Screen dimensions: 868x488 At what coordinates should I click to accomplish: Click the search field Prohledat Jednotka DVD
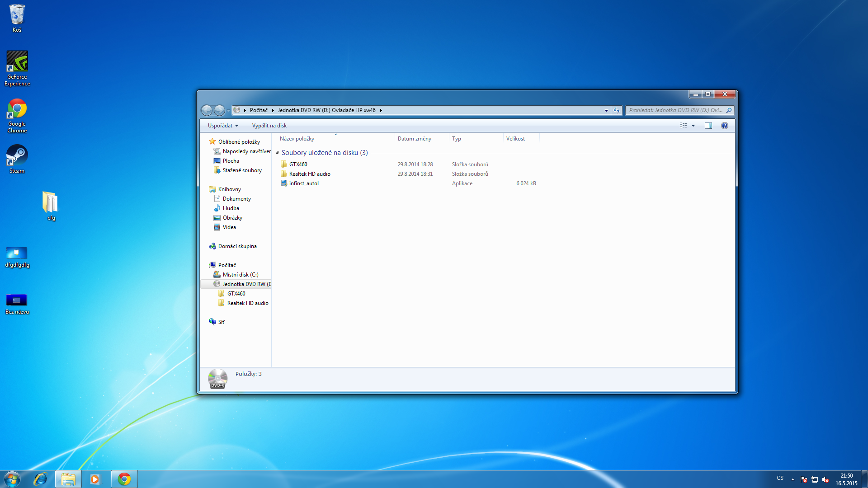click(x=675, y=110)
